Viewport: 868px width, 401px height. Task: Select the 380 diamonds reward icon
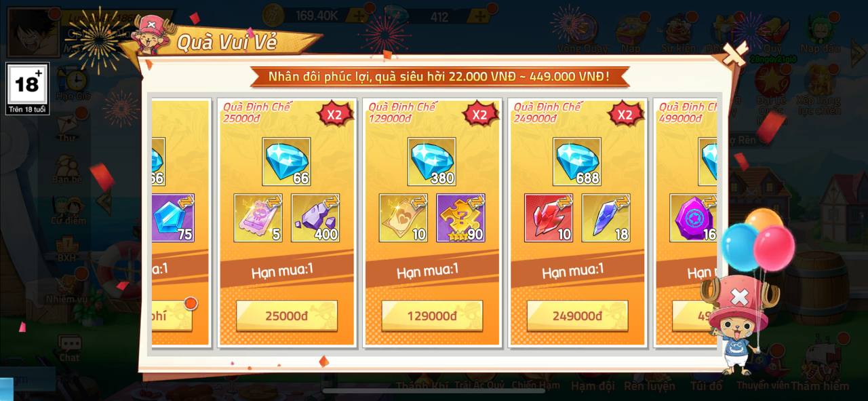point(432,161)
